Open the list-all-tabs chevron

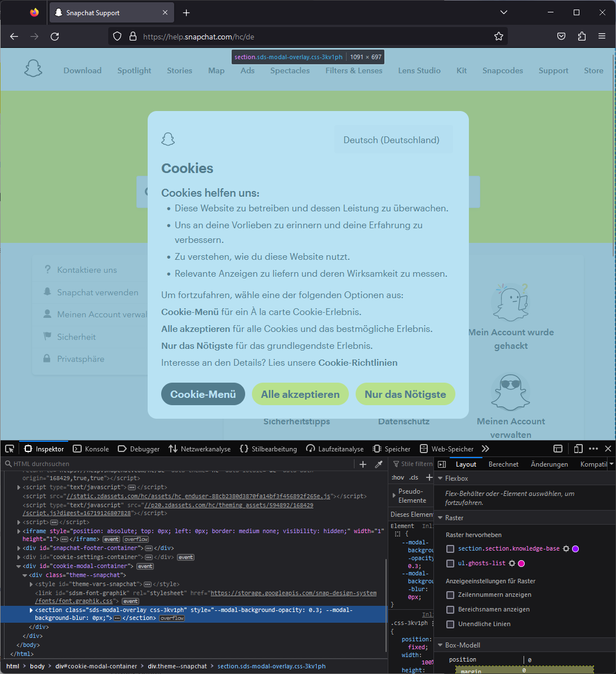[x=503, y=12]
